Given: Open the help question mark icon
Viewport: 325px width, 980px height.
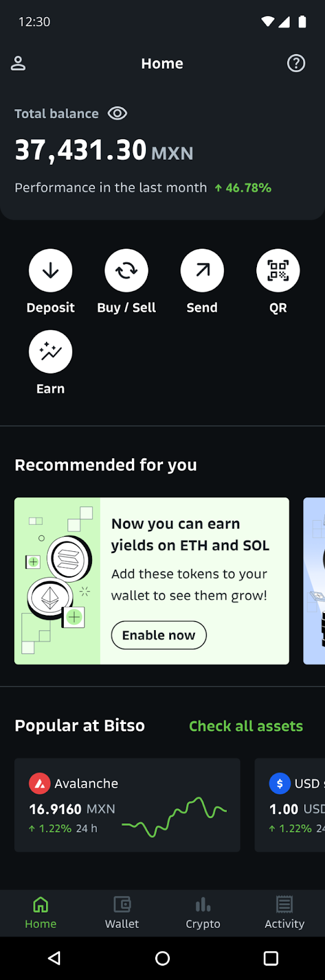Looking at the screenshot, I should pyautogui.click(x=296, y=63).
